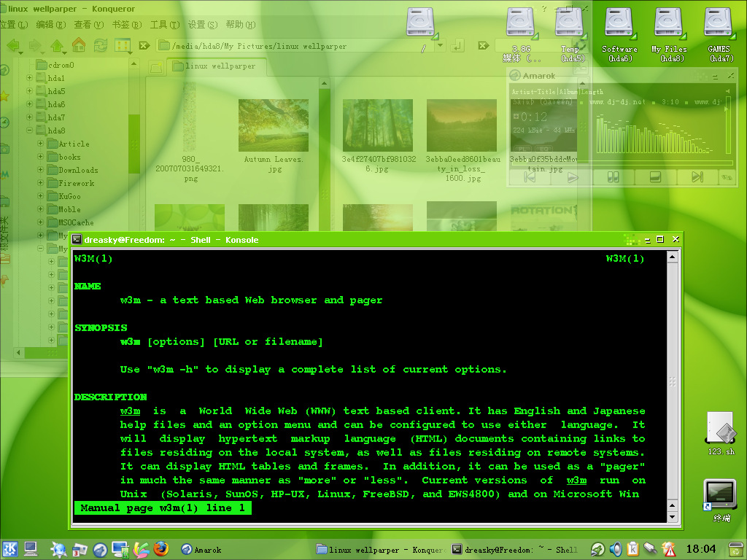Click the show desktop panel icon
Image resolution: width=747 pixels, height=560 pixels.
(x=31, y=550)
